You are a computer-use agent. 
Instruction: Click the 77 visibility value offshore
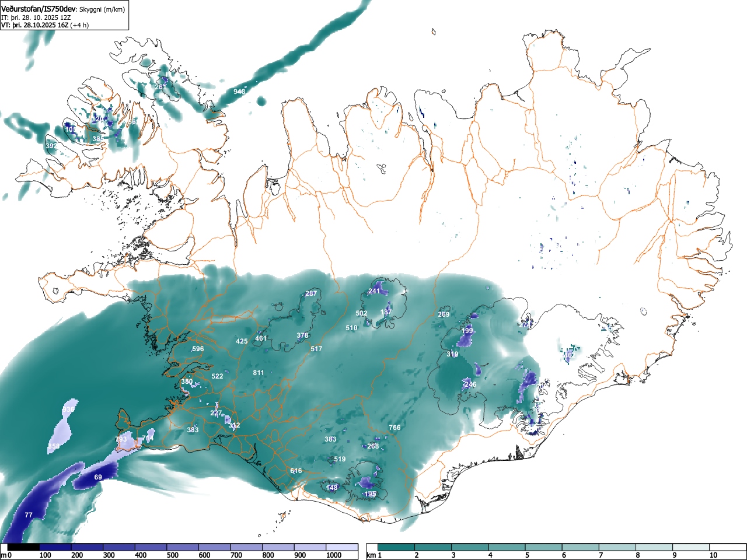[29, 515]
